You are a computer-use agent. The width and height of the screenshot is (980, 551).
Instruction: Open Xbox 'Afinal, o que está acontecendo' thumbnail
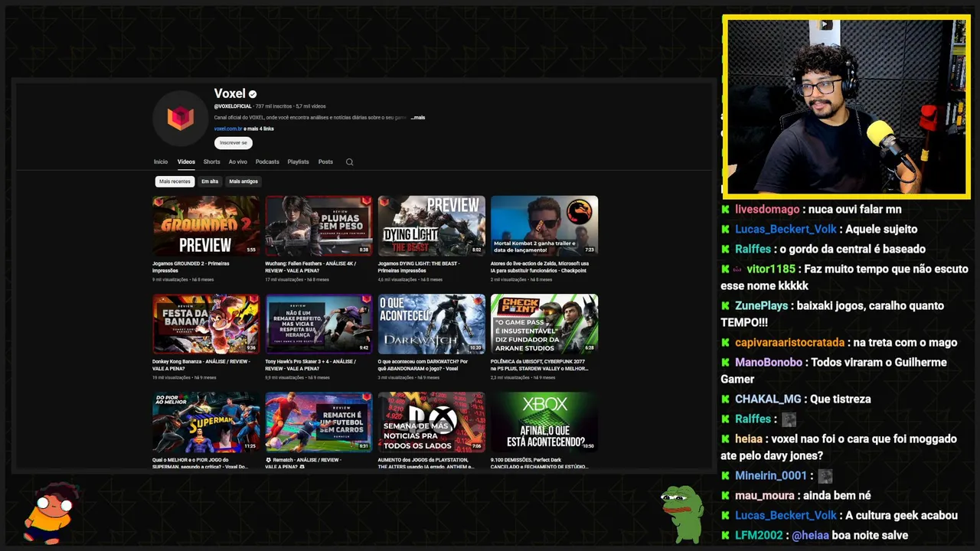[544, 422]
